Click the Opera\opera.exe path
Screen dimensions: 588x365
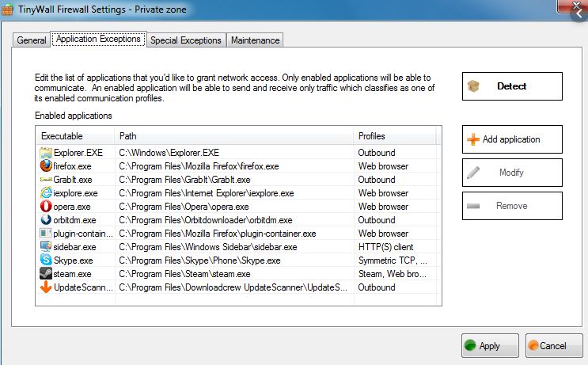[x=184, y=207]
